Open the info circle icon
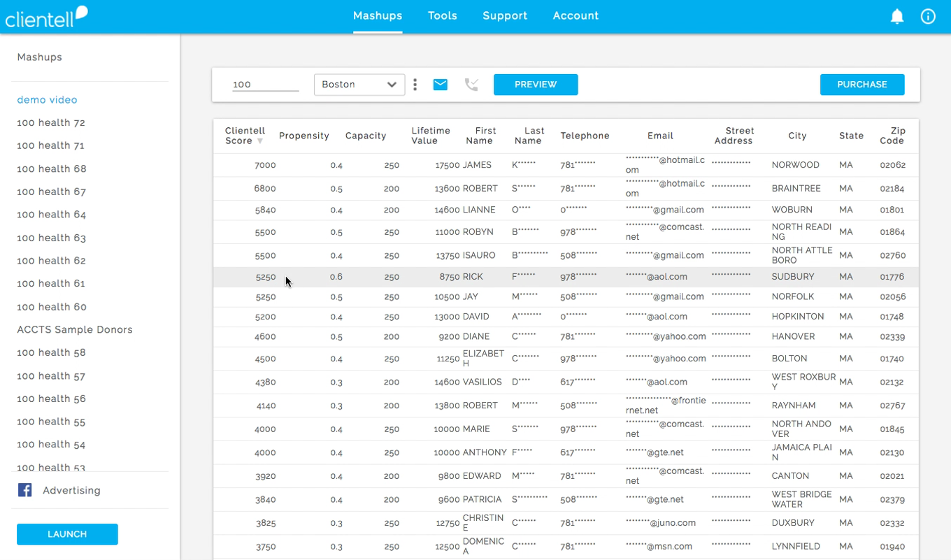 coord(928,17)
